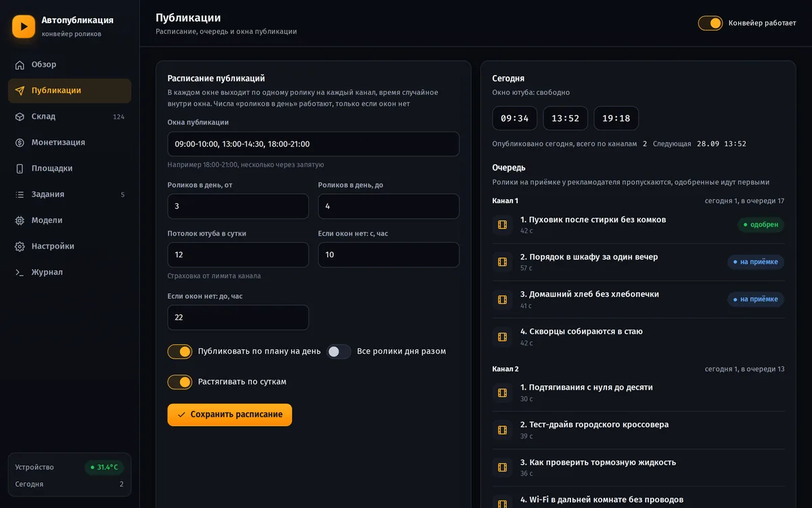
Task: Open the Обзор section
Action: coord(70,65)
